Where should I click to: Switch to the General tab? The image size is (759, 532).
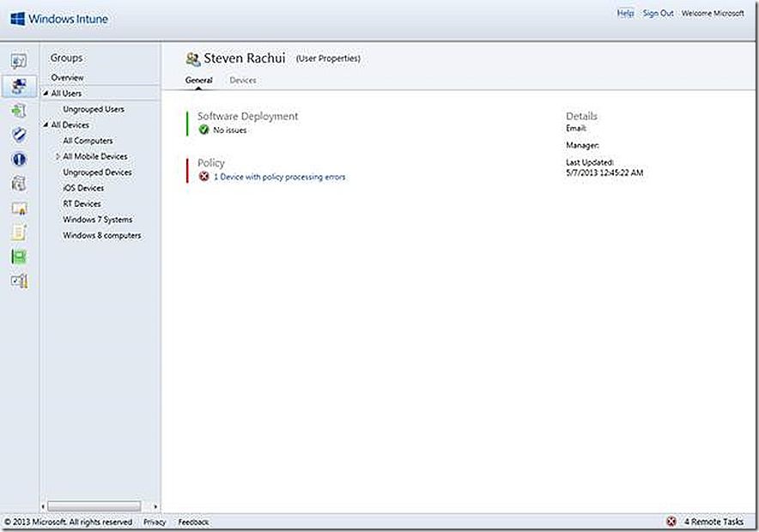coord(198,81)
